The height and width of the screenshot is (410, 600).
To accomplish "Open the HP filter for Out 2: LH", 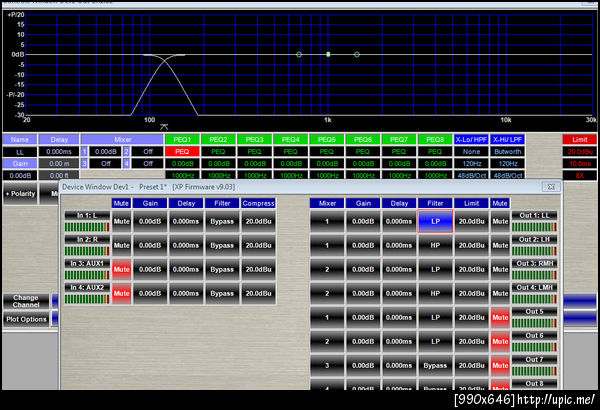I will point(435,245).
